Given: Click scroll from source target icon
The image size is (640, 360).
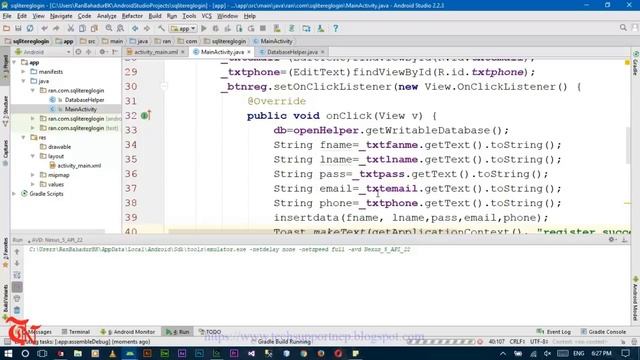Looking at the screenshot, I should (x=78, y=52).
